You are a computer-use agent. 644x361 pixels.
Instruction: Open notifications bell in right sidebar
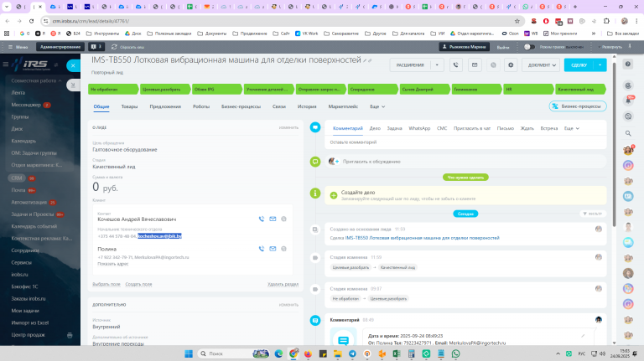[628, 101]
